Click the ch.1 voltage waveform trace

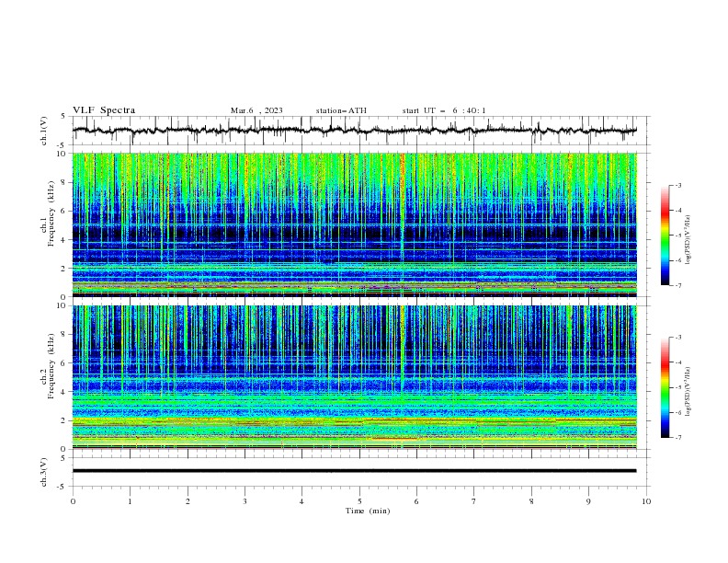point(354,131)
